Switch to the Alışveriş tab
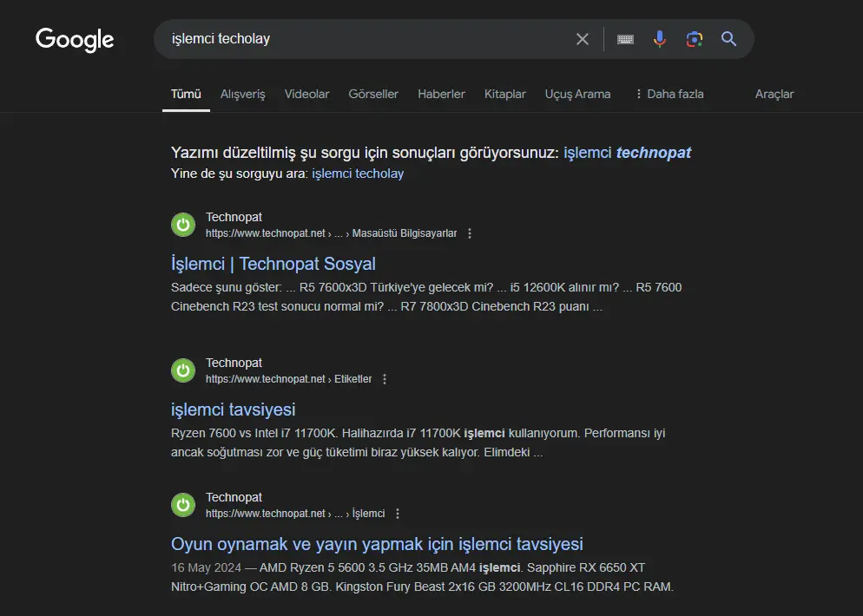This screenshot has width=863, height=616. click(x=243, y=94)
